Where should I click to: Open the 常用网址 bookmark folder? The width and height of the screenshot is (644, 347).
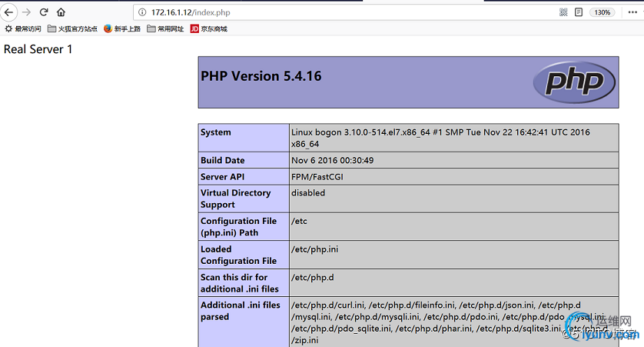point(165,28)
